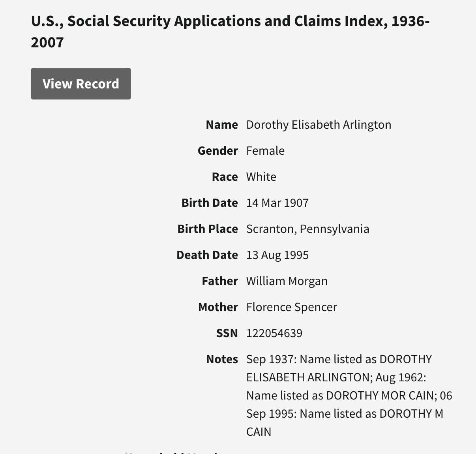
Task: Click the Death Date label
Action: coord(207,255)
